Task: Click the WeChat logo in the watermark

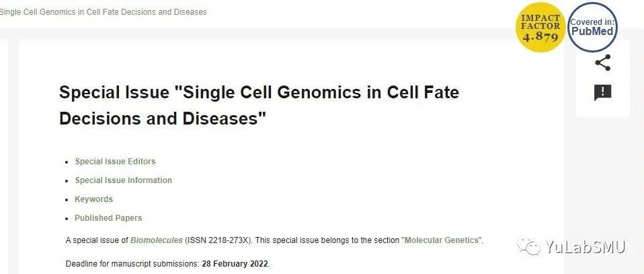Action: (x=529, y=247)
